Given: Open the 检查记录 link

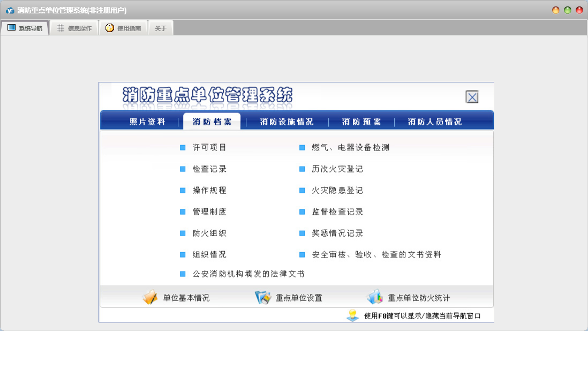Looking at the screenshot, I should point(209,169).
